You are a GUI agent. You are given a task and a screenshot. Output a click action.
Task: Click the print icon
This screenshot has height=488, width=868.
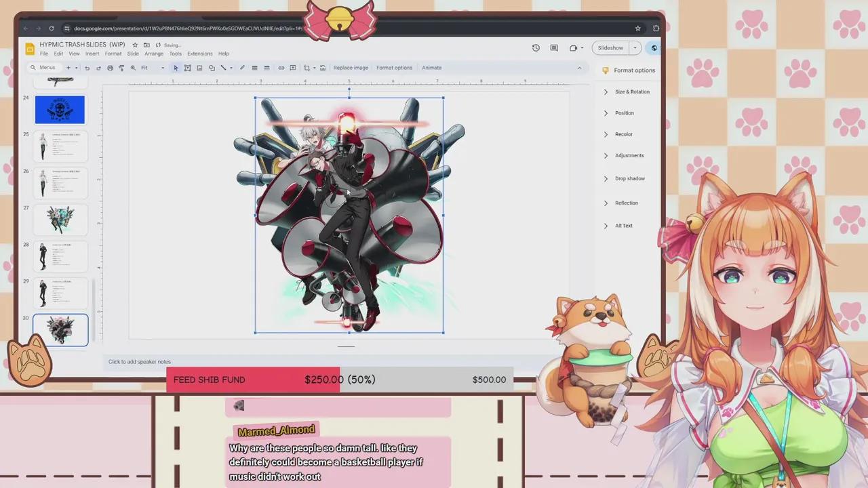click(110, 68)
